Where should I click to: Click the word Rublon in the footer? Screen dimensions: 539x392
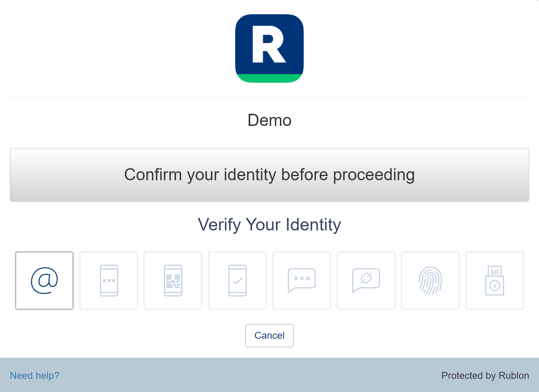[x=514, y=375]
